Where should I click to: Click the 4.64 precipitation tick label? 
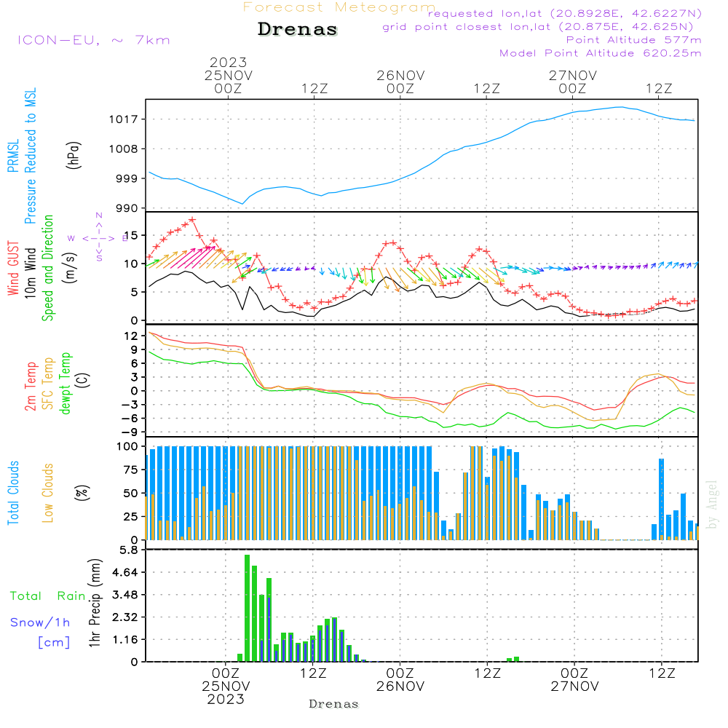click(x=125, y=572)
